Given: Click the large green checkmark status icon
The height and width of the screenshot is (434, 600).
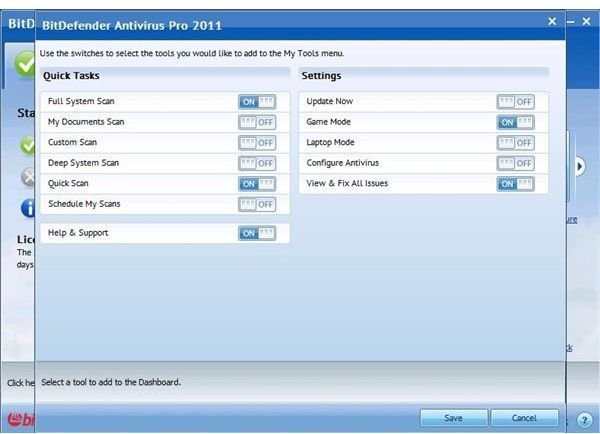Looking at the screenshot, I should (25, 64).
